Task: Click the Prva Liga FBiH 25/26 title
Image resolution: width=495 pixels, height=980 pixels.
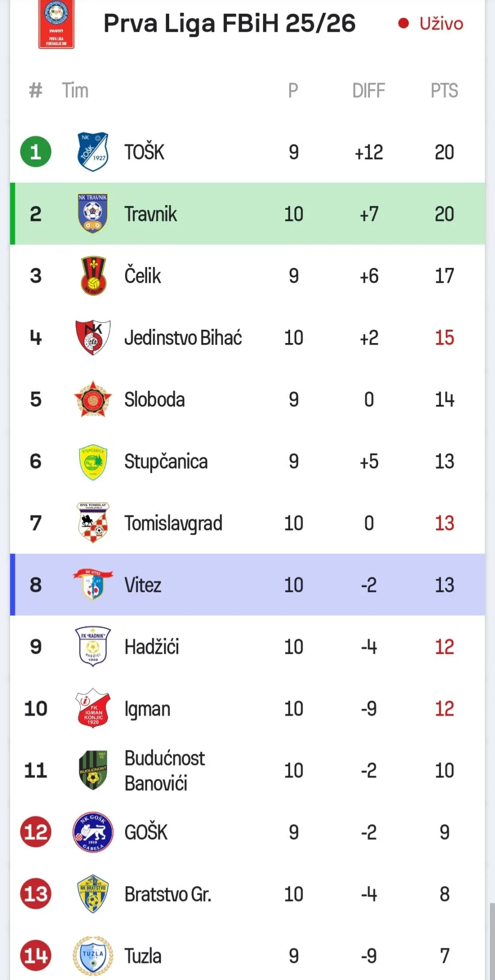Action: point(229,23)
